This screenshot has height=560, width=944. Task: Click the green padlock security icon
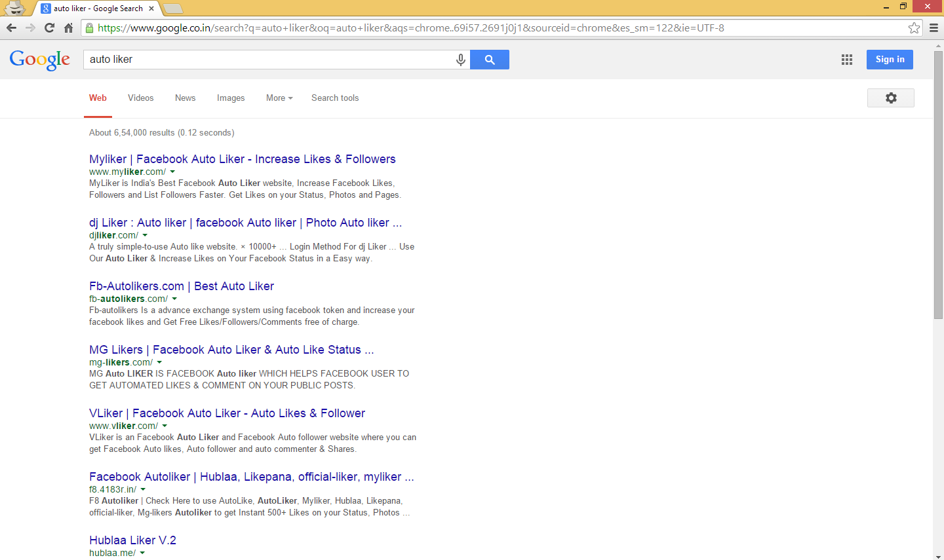click(x=89, y=28)
